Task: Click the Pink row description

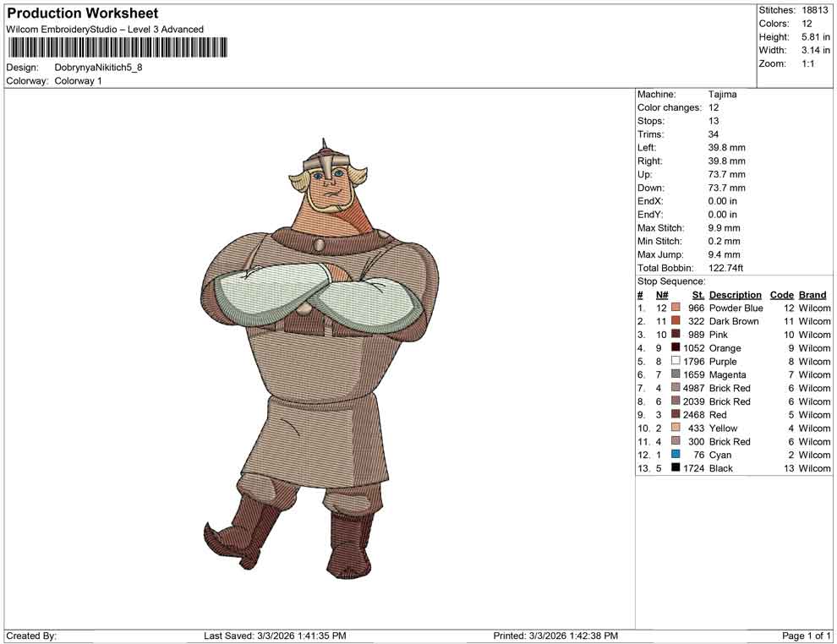Action: [x=718, y=335]
